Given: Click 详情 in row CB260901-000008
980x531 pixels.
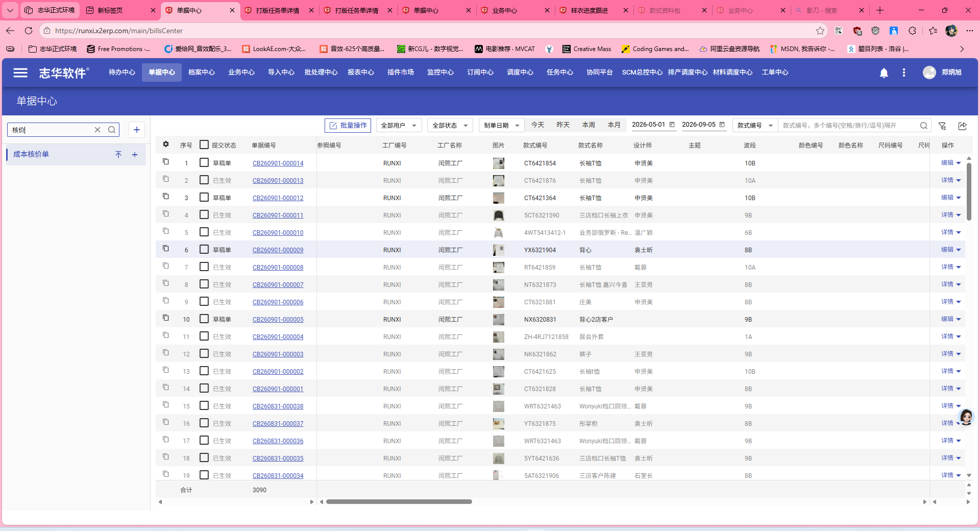Looking at the screenshot, I should (x=947, y=267).
